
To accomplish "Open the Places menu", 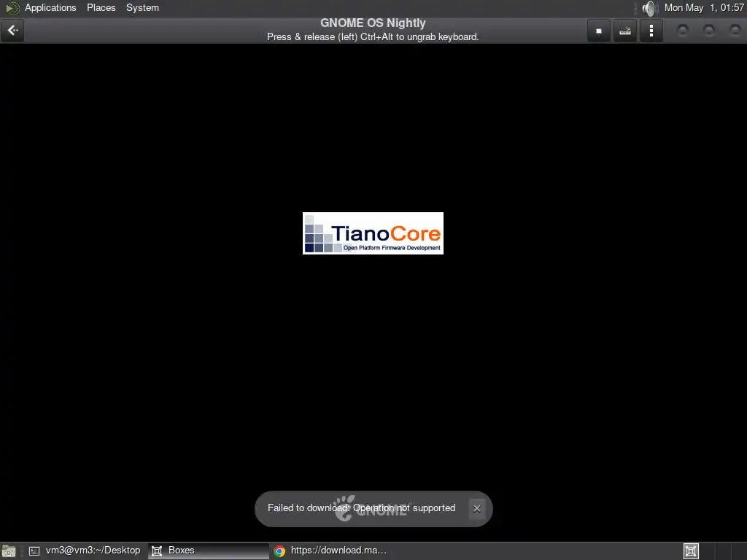I will tap(101, 7).
